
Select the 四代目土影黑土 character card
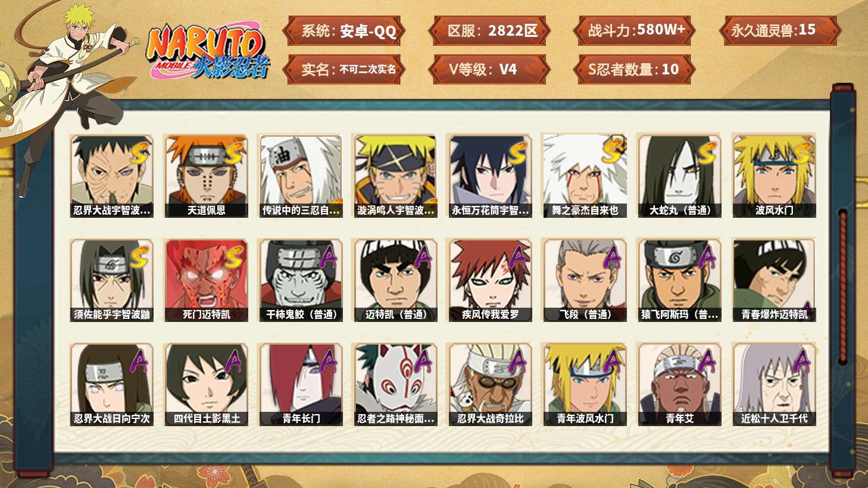pyautogui.click(x=206, y=384)
